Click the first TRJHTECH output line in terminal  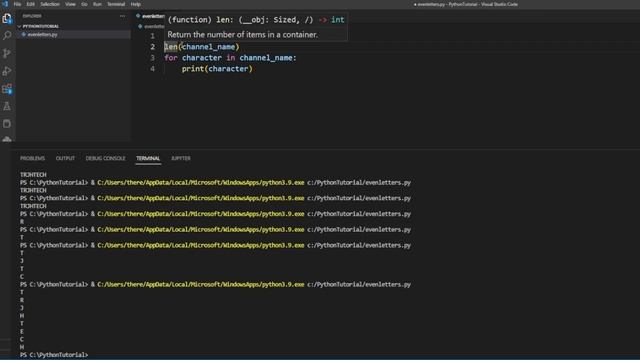tap(33, 175)
